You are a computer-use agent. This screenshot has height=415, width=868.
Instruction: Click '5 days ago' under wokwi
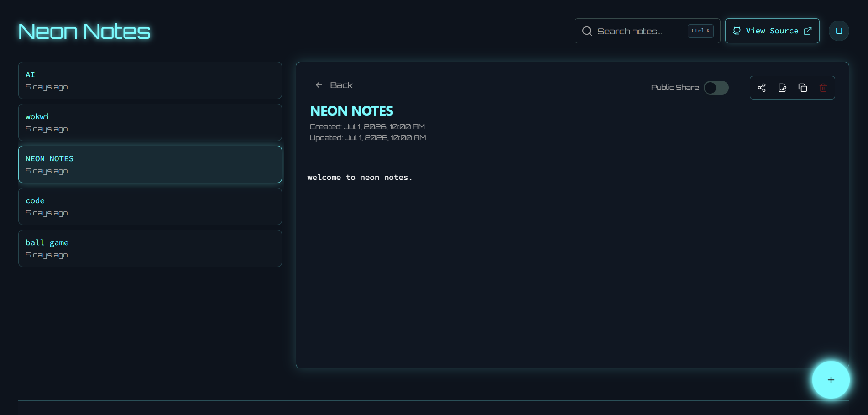(47, 129)
